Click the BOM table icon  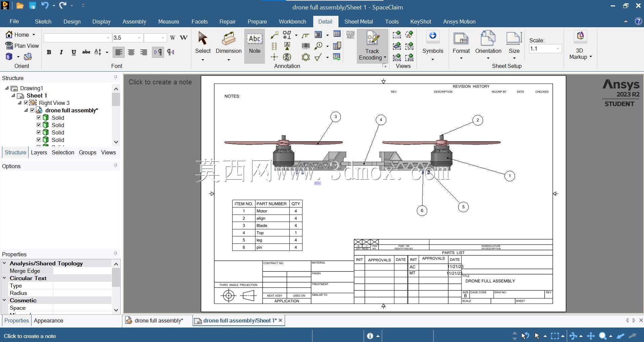[336, 45]
